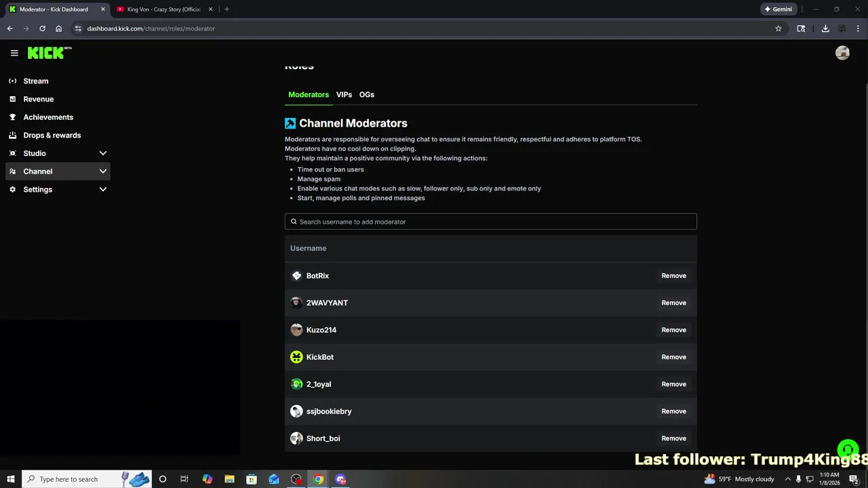Click KickBot's green avatar icon
This screenshot has width=868, height=488.
click(296, 357)
